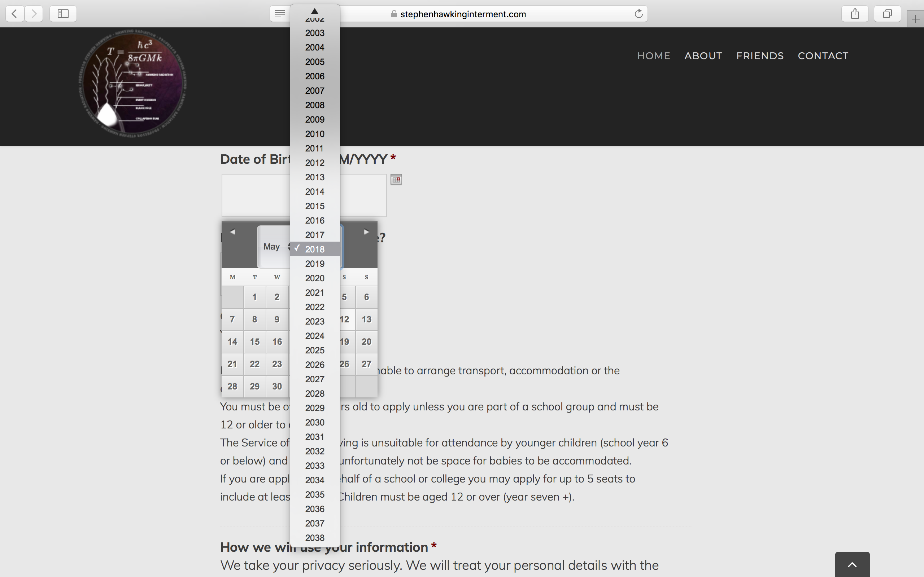Image resolution: width=924 pixels, height=577 pixels.
Task: Open the CONTACT menu item
Action: click(823, 56)
